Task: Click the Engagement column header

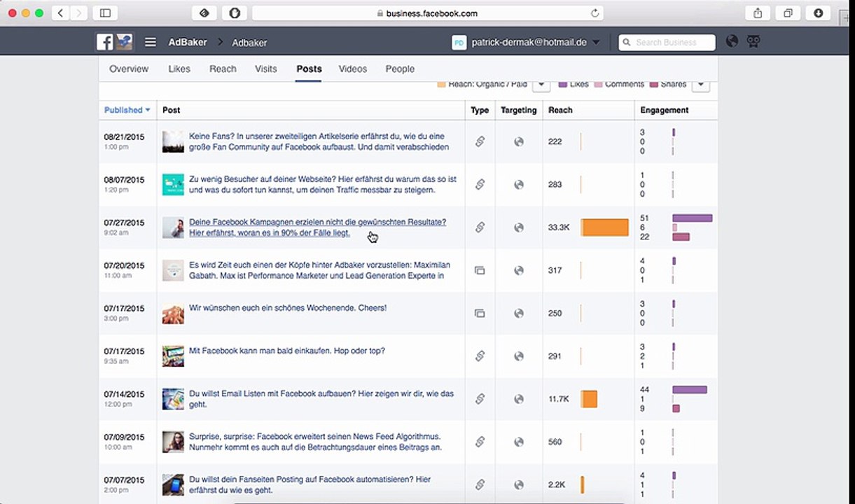Action: point(665,110)
